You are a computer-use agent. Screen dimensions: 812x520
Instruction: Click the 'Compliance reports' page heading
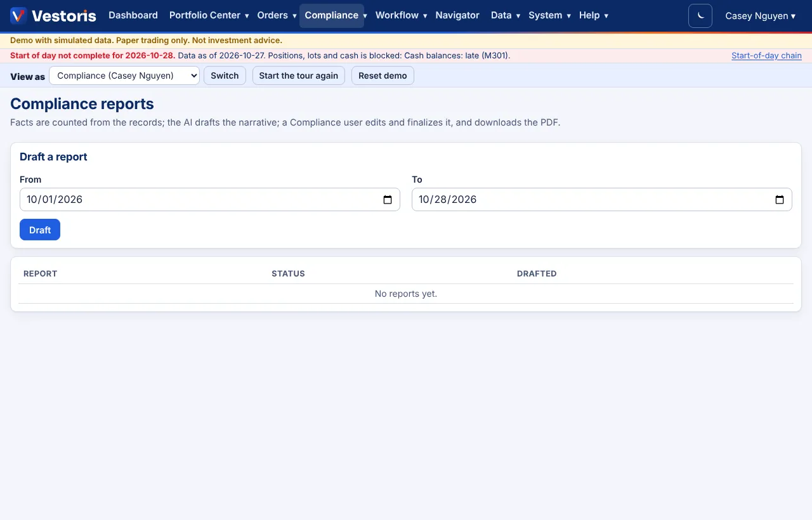pyautogui.click(x=82, y=104)
